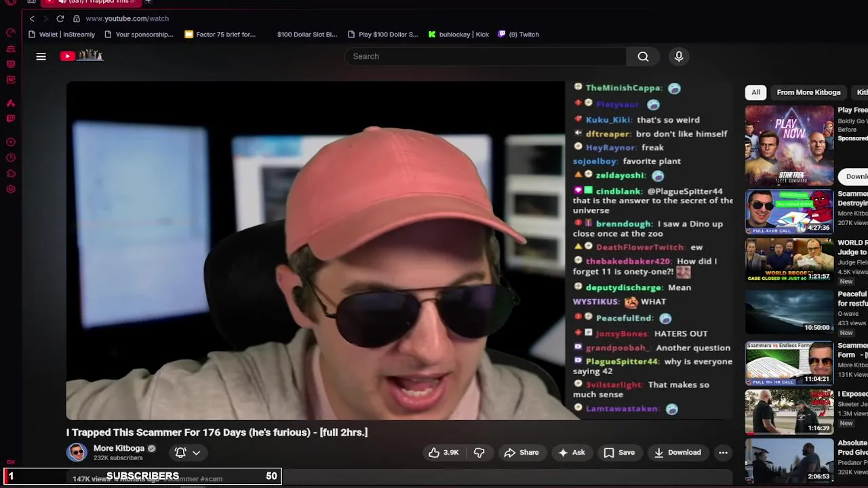Click the Download button under the video
The width and height of the screenshot is (868, 488).
point(677,452)
